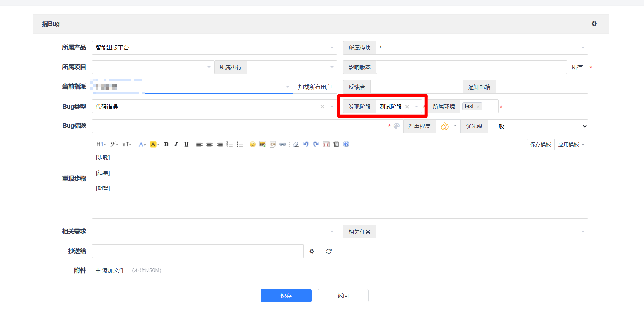Remove the test environment tag
Image resolution: width=644 pixels, height=327 pixels.
(x=478, y=107)
